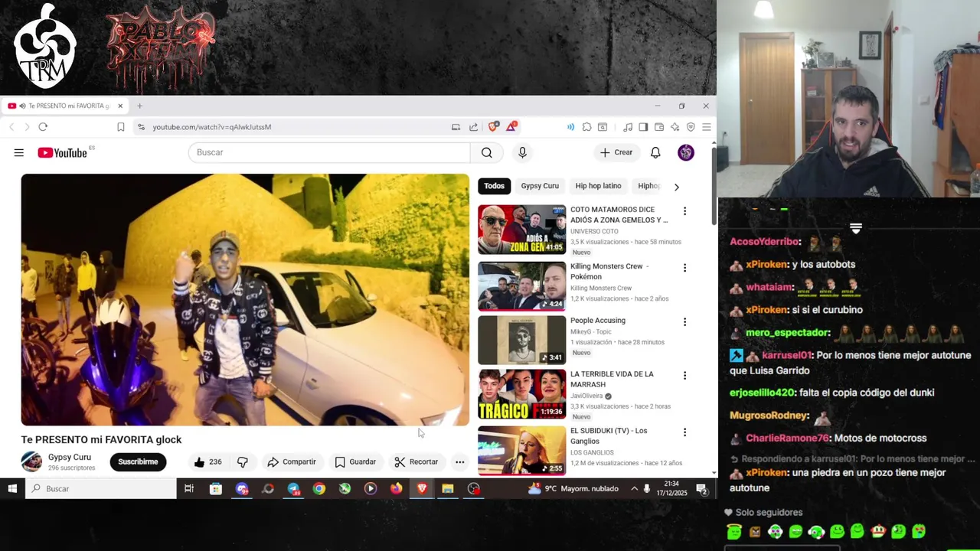Open options for LA TERRIBLE VIDA video
This screenshot has height=551, width=980.
[x=684, y=376]
